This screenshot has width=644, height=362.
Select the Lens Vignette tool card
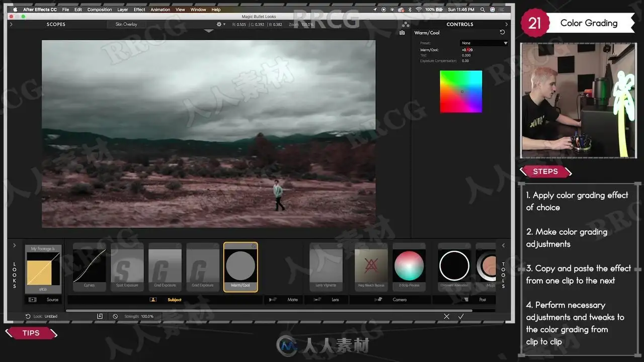pos(326,267)
